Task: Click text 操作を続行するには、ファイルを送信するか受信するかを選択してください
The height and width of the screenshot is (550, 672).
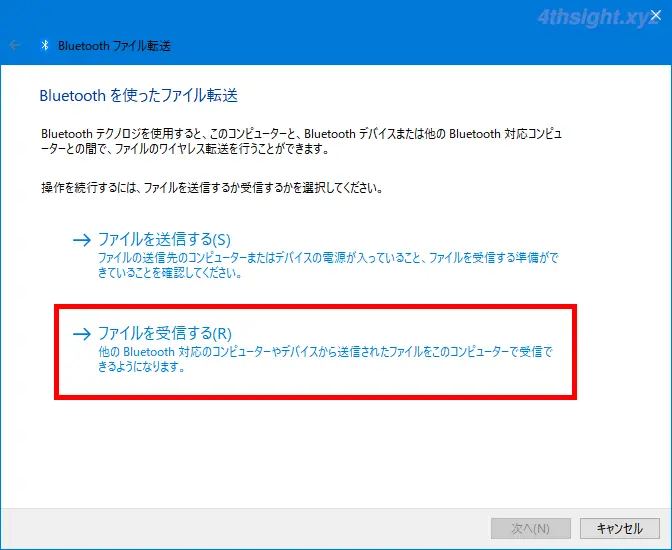Action: pos(212,188)
